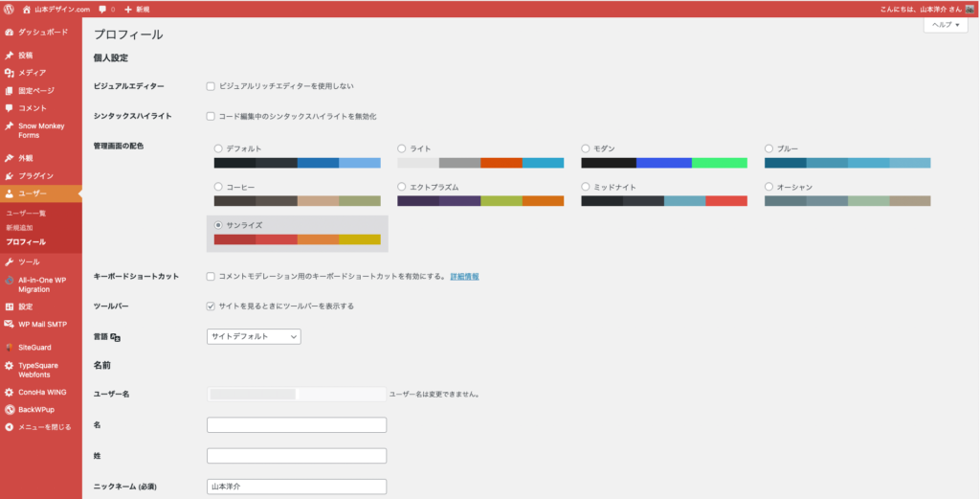Click the user avatar in top bar
Viewport: 980px width, 499px height.
coord(969,10)
